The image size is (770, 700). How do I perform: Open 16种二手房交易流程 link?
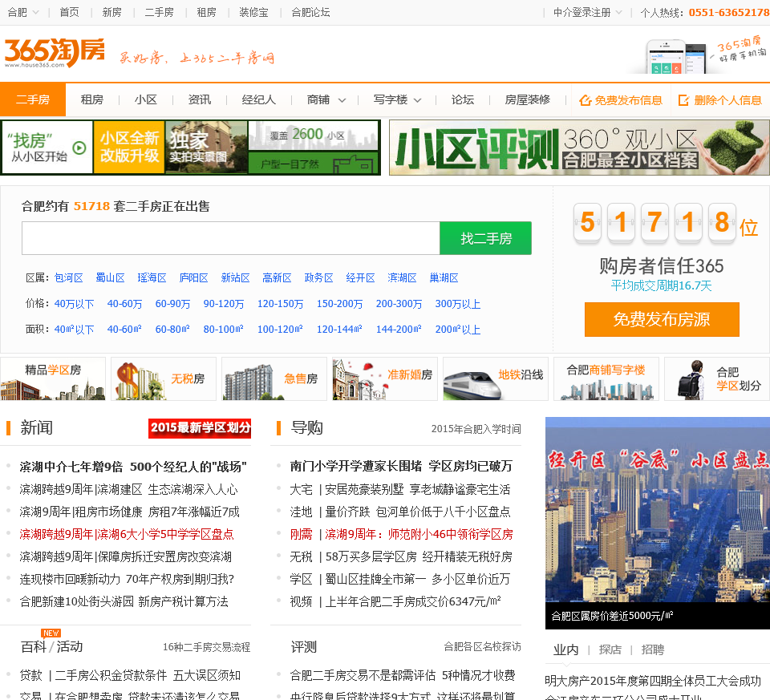pos(207,647)
